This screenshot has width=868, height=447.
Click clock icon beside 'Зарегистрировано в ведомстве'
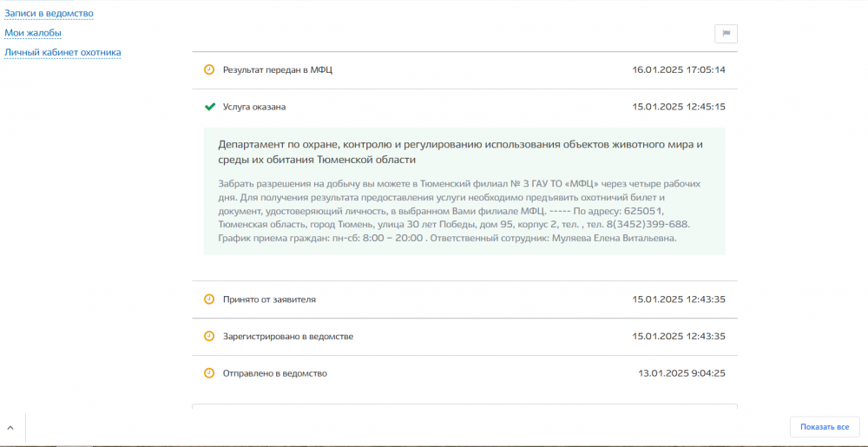[x=209, y=336]
